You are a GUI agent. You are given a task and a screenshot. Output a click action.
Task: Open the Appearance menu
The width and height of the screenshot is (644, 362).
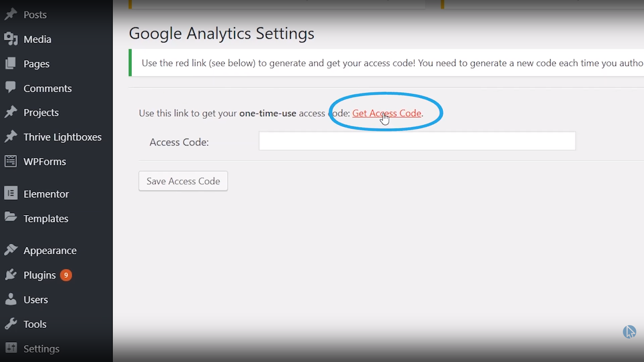(x=50, y=251)
